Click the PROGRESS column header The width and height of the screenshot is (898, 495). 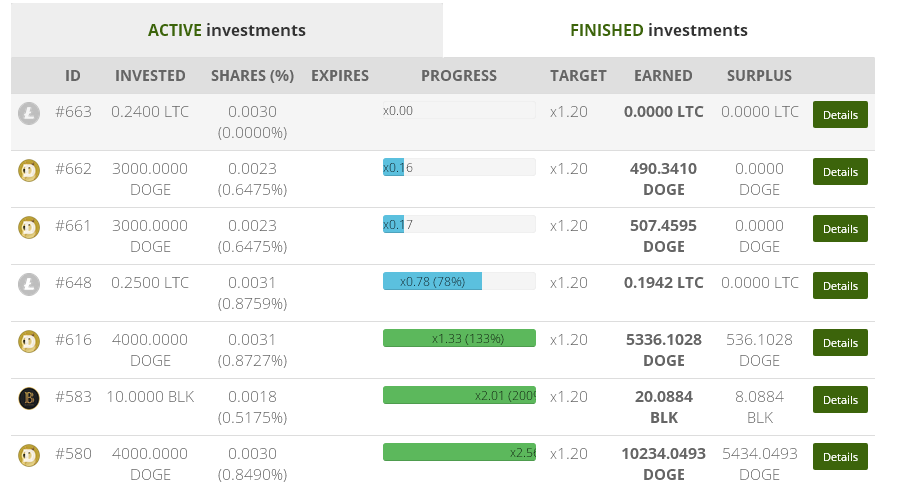click(458, 75)
